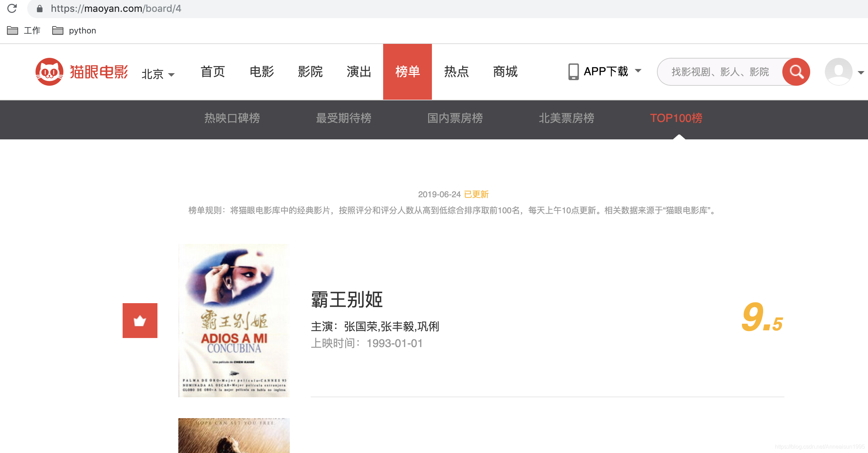Open the dropdown arrow beside the avatar
868x453 pixels.
click(861, 72)
